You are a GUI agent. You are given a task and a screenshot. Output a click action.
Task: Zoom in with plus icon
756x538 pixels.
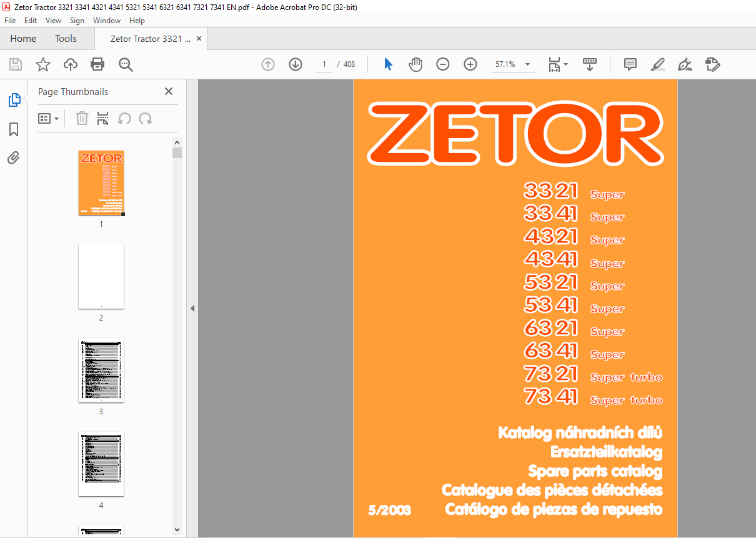pyautogui.click(x=470, y=64)
